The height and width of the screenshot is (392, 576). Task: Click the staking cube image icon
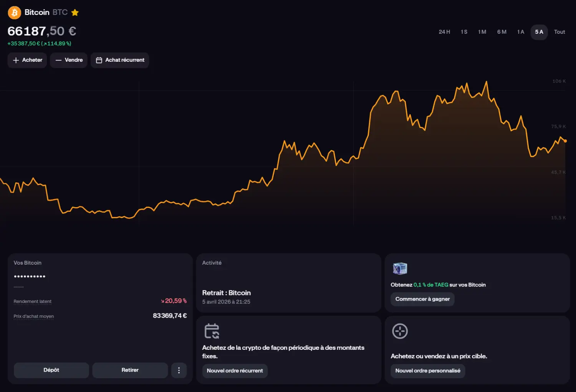click(400, 268)
